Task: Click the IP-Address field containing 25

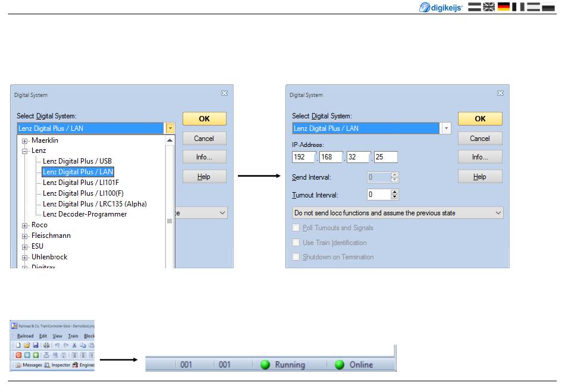Action: tap(385, 157)
